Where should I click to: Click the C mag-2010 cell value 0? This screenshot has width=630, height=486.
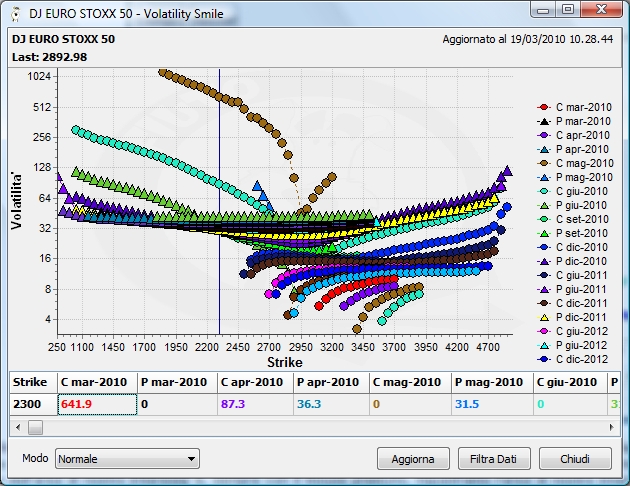410,404
